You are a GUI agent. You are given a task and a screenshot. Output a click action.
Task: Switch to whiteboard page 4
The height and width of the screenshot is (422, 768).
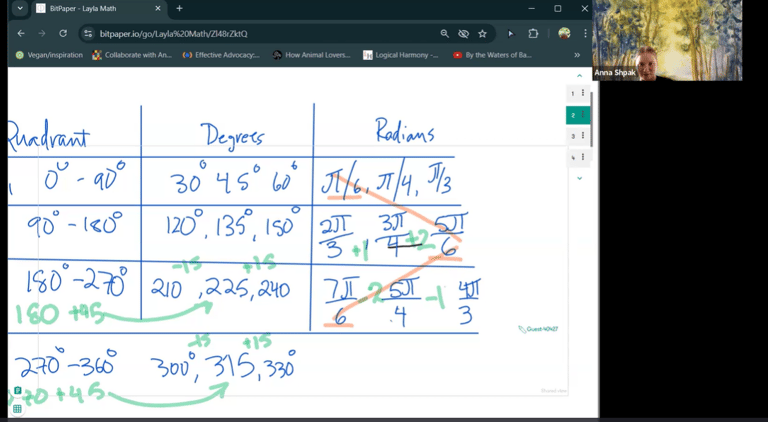coord(573,157)
